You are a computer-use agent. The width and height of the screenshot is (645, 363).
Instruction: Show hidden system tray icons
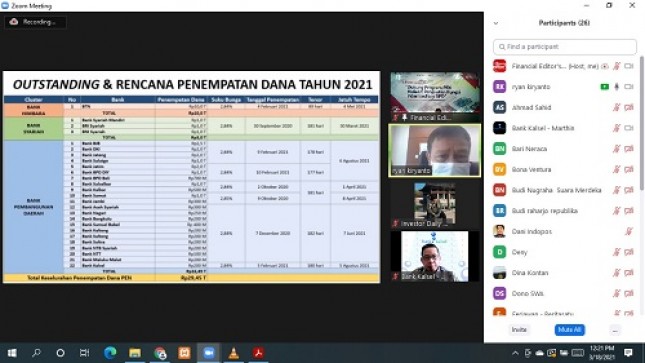[x=515, y=353]
